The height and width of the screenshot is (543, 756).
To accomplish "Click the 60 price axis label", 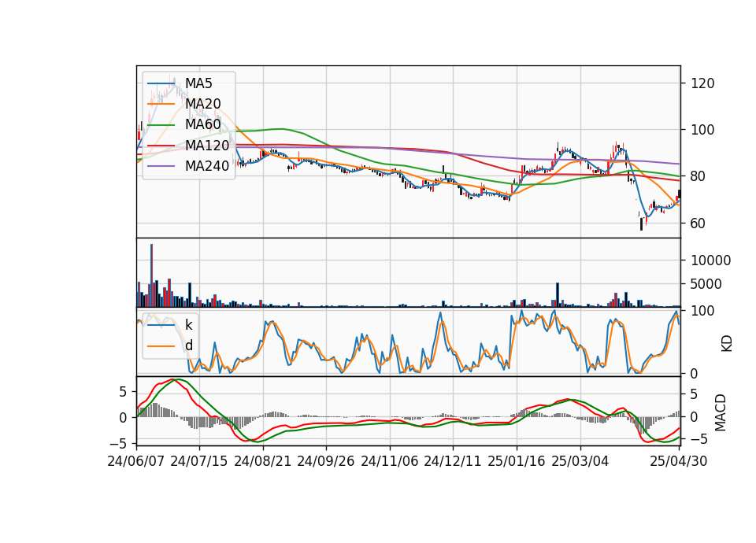I will (x=699, y=223).
